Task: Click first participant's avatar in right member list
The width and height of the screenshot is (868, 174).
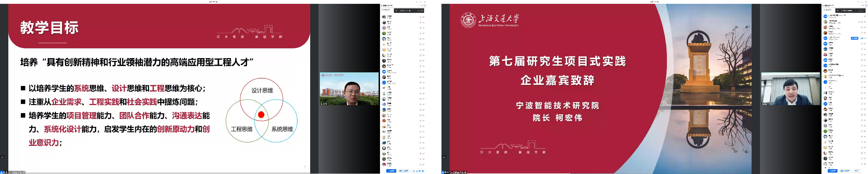Action: [x=825, y=16]
